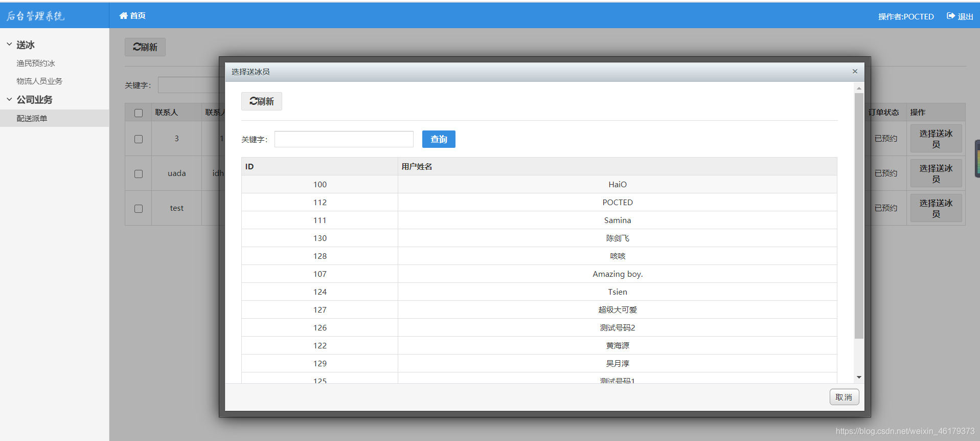Click 选择送冰员 button in uada row
Screen dimensions: 980x441
936,173
